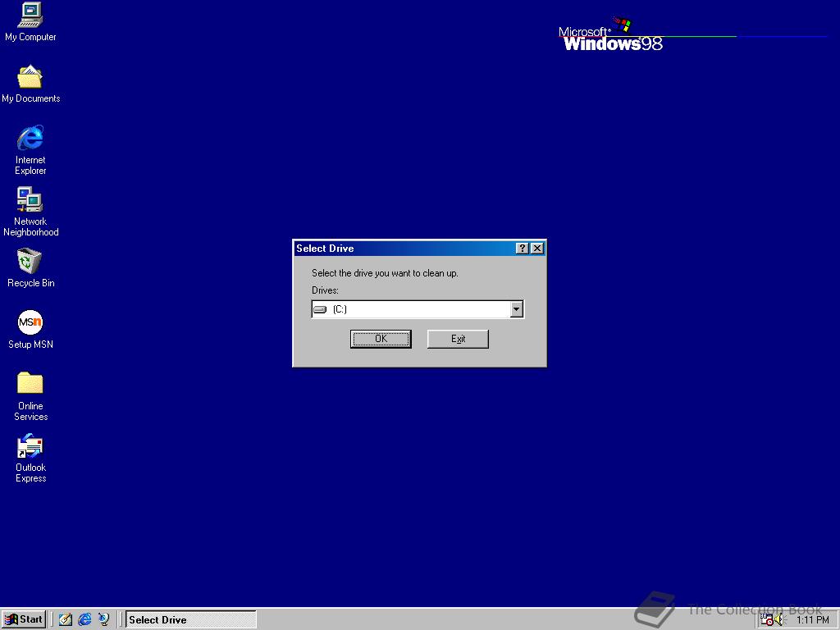The width and height of the screenshot is (840, 630).
Task: Click the help question mark button in Select Drive
Action: 522,248
